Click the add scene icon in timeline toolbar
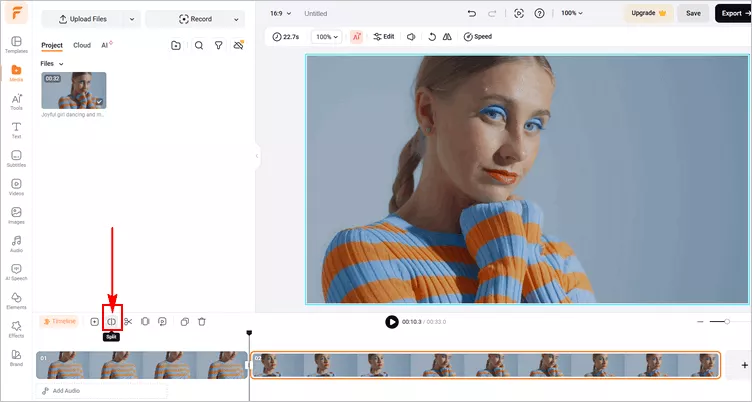This screenshot has width=752, height=402. pos(94,321)
